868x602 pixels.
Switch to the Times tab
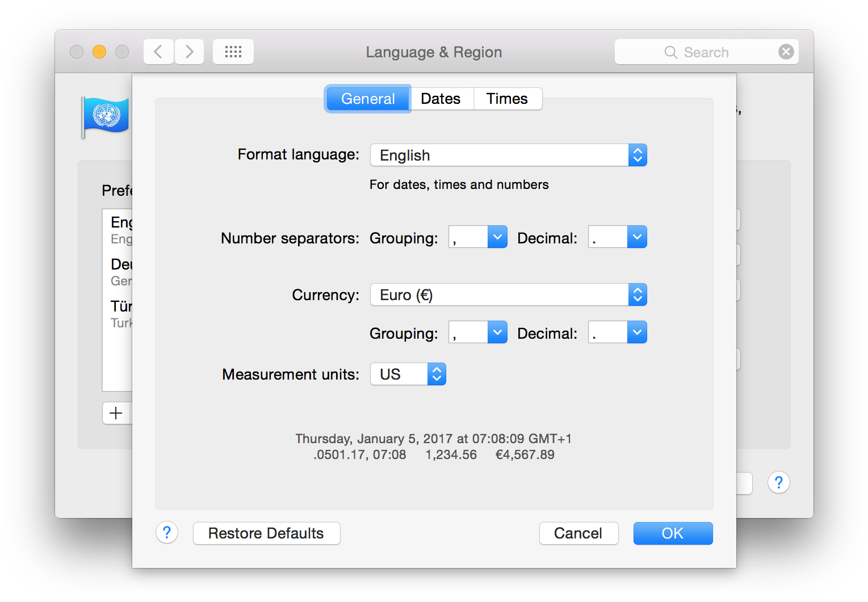[x=507, y=99]
